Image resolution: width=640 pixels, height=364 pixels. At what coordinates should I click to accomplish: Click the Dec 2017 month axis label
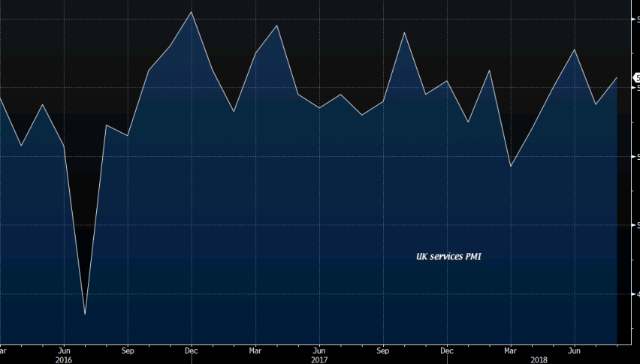click(x=447, y=350)
